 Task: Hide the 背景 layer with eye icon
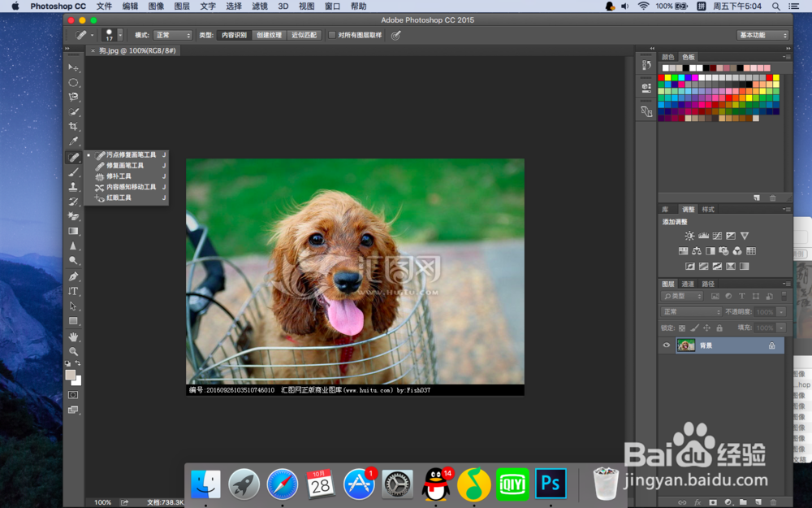[x=667, y=345]
